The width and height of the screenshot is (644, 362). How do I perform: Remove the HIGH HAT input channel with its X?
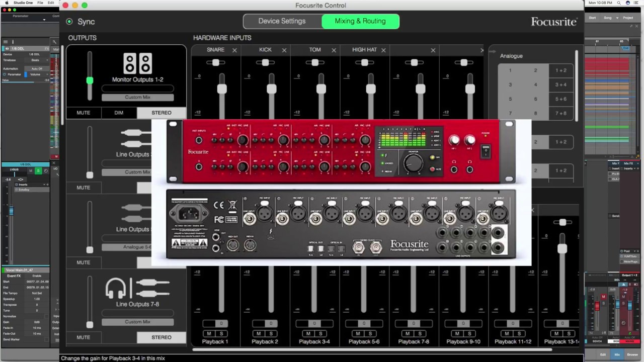pos(383,50)
